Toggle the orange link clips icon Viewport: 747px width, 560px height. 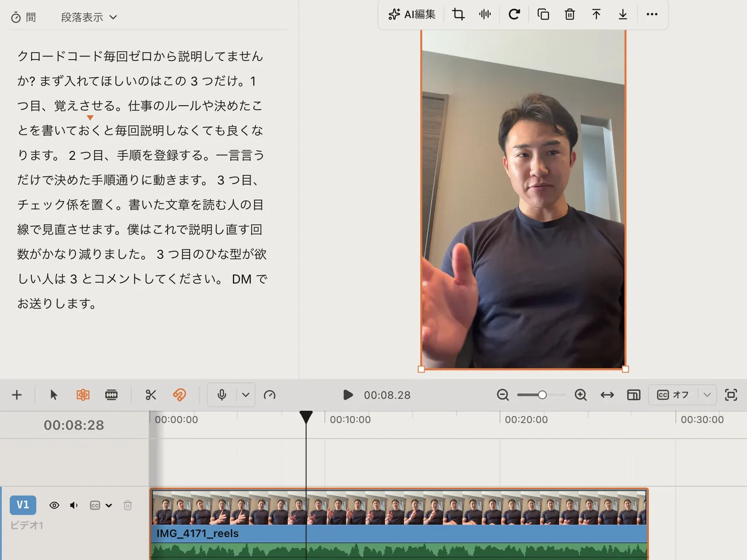pos(179,395)
